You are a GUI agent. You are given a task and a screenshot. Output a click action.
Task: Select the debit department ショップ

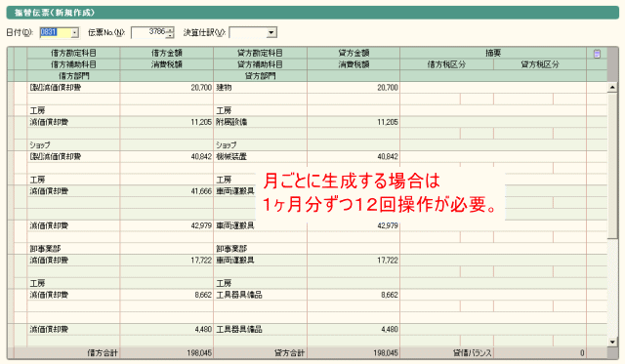73,145
